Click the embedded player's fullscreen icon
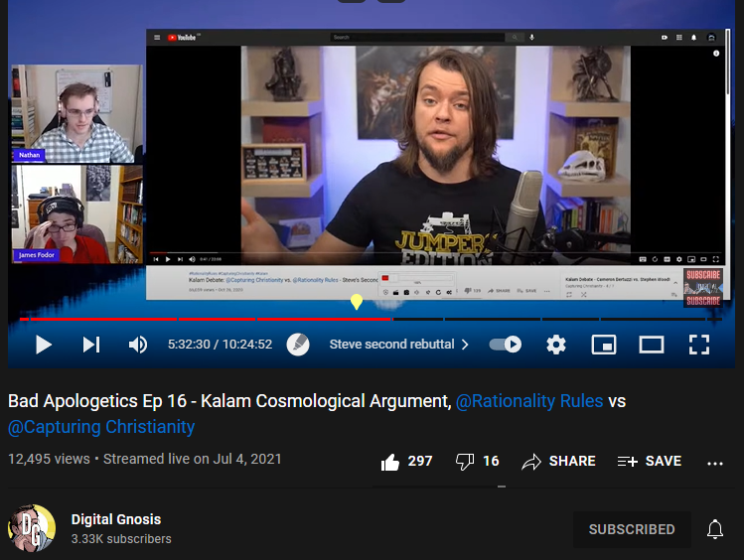This screenshot has height=560, width=744. 715,259
